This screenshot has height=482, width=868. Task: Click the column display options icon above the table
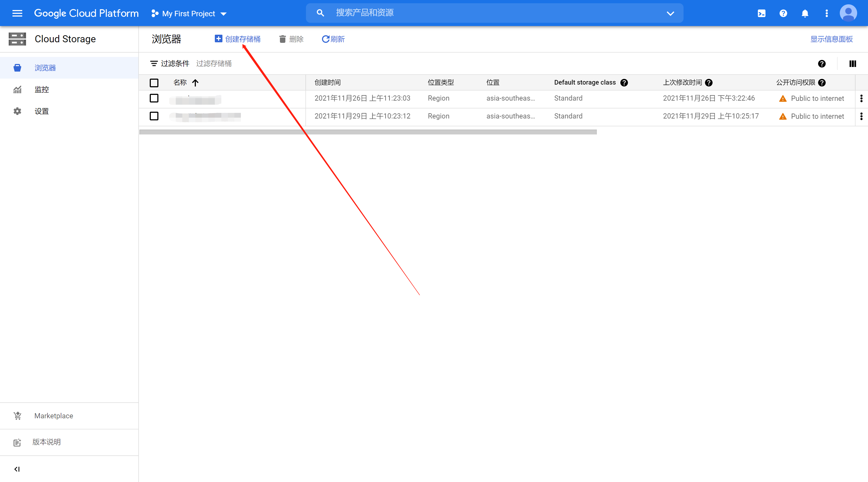coord(853,63)
